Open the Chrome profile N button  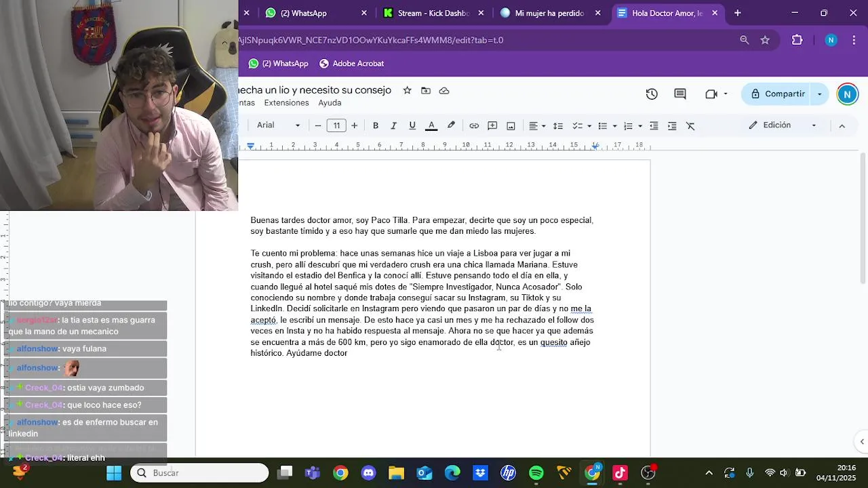click(831, 40)
